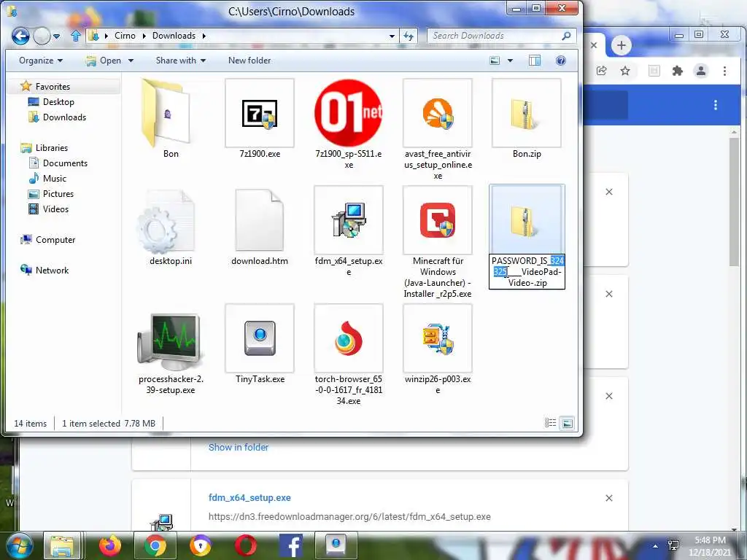Open Pictures library
This screenshot has height=560, width=747.
pos(58,194)
